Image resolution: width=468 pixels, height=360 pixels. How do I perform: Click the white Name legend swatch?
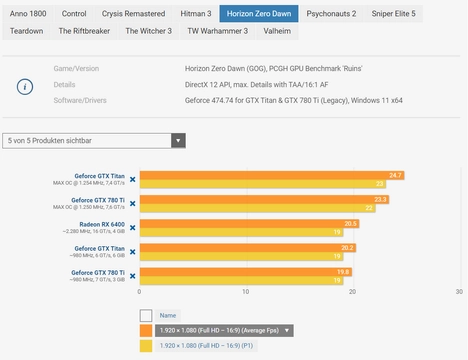146,315
